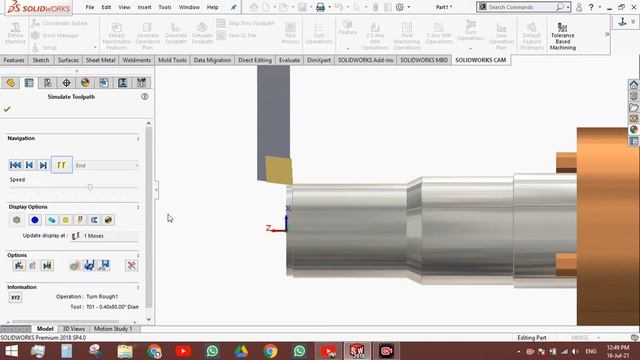This screenshot has width=640, height=360.
Task: Expand the ribbon overflow chevron
Action: [x=607, y=34]
